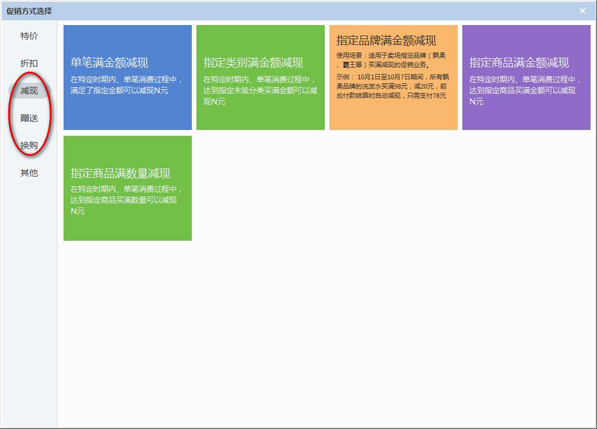Click the 单笔满金额减现 tile description text

pyautogui.click(x=126, y=85)
